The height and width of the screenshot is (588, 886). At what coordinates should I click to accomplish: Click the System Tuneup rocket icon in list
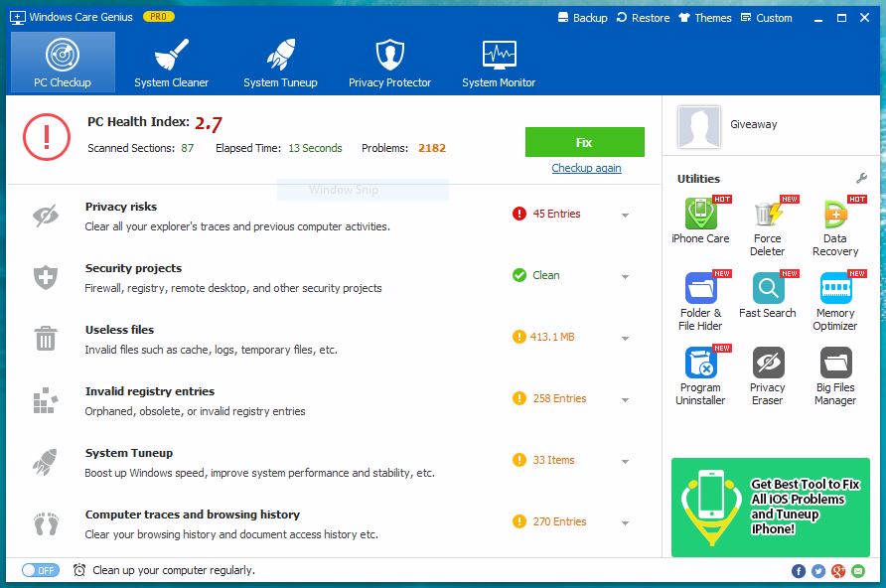pos(46,462)
